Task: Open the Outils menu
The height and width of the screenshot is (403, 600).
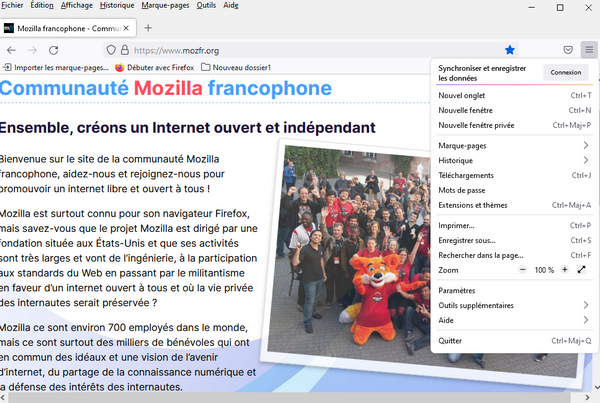Action: 206,5
